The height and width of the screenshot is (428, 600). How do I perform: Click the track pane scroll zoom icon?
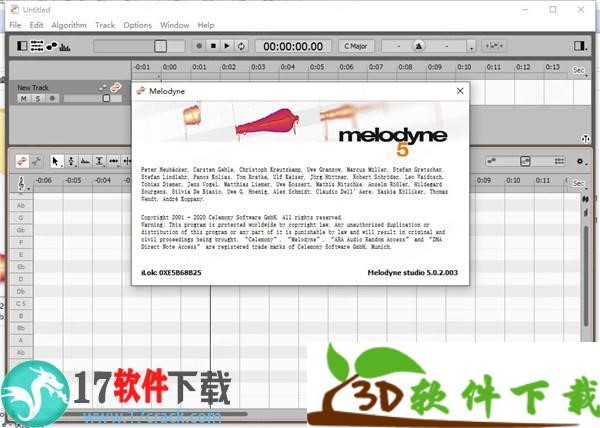(585, 139)
